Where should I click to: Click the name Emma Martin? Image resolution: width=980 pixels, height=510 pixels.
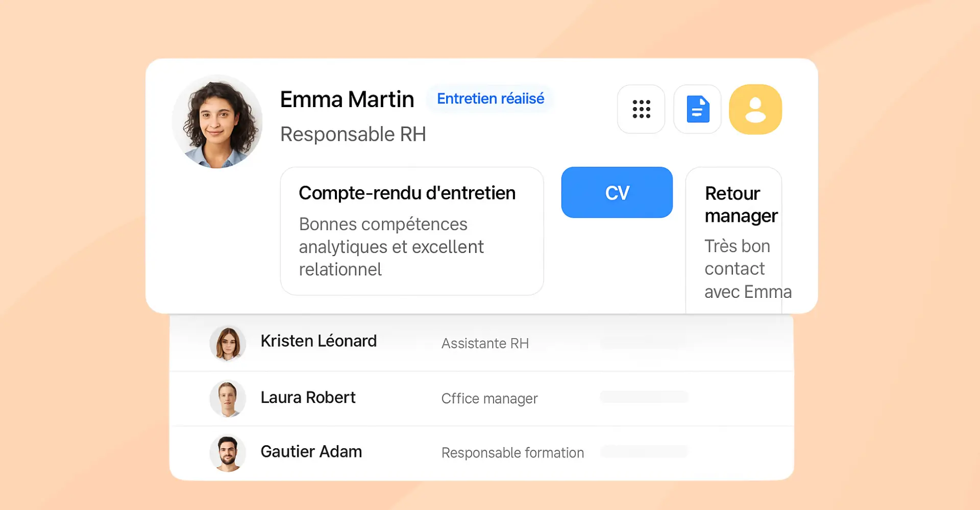[x=347, y=99]
